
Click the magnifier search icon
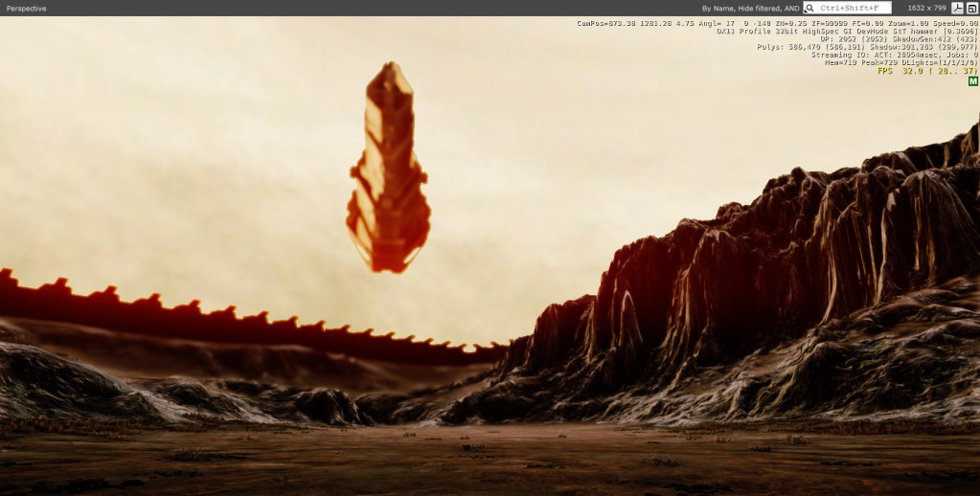point(809,8)
